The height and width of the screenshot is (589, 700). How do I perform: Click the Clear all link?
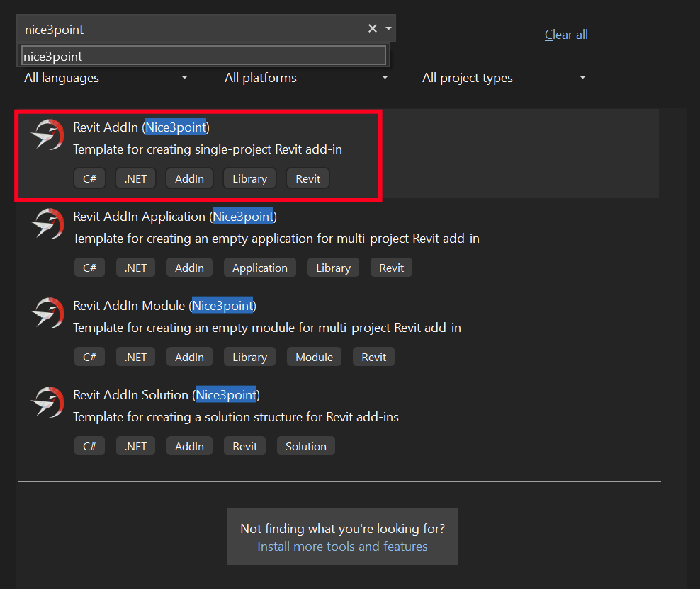(566, 35)
